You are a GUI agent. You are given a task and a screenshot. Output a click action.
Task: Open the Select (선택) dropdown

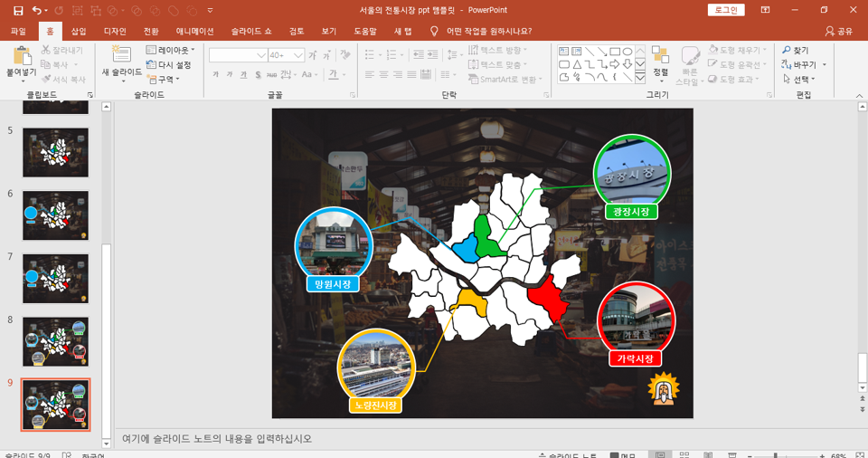pos(798,80)
